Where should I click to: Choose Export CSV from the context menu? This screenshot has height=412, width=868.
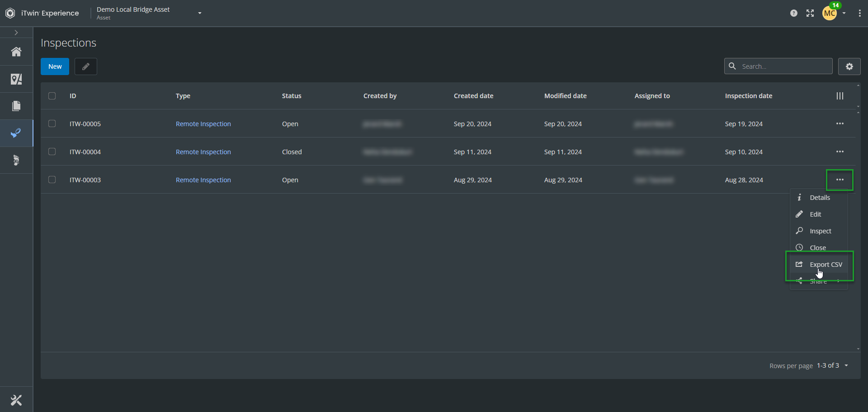point(826,265)
